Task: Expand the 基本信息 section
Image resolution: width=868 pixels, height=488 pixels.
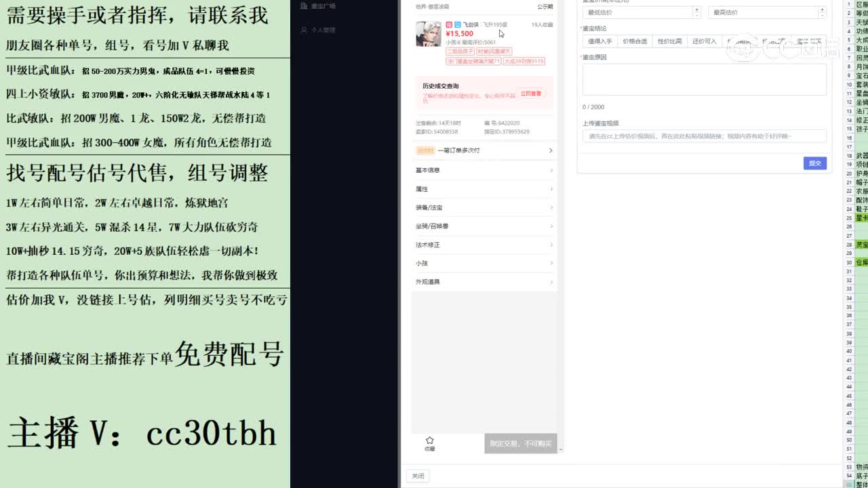Action: (483, 169)
